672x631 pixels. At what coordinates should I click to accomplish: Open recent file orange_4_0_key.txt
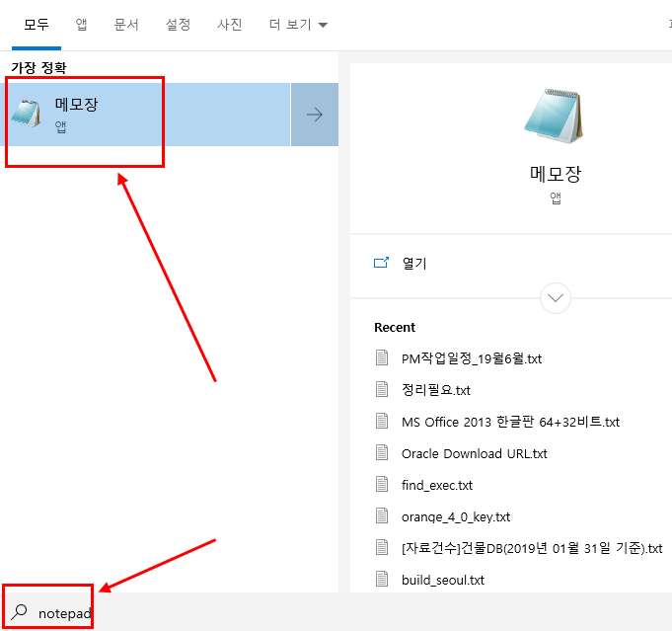(x=456, y=516)
